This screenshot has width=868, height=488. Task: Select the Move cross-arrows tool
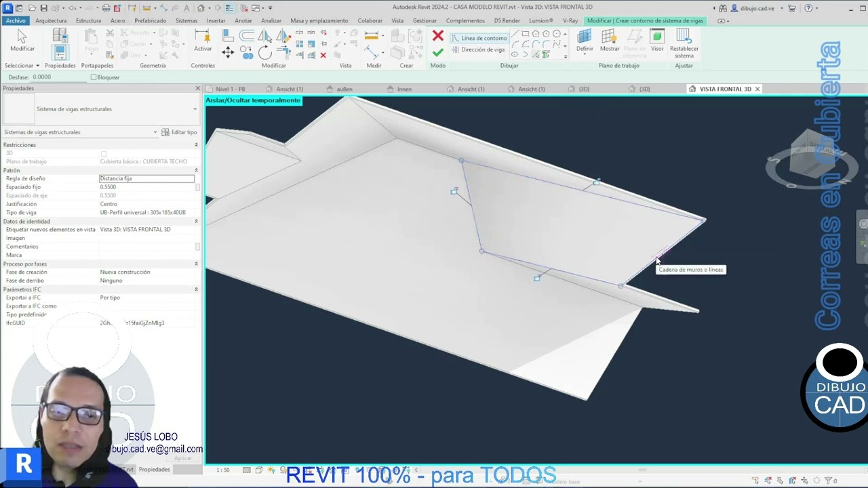coord(228,52)
